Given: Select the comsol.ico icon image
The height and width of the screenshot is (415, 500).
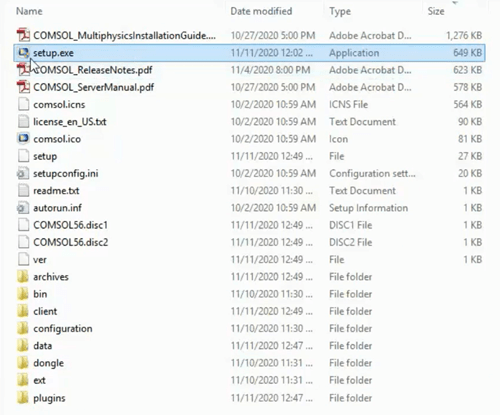Looking at the screenshot, I should (x=23, y=139).
